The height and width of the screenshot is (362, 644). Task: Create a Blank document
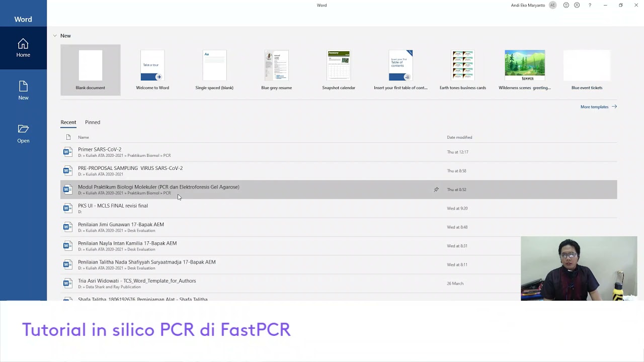click(x=91, y=70)
